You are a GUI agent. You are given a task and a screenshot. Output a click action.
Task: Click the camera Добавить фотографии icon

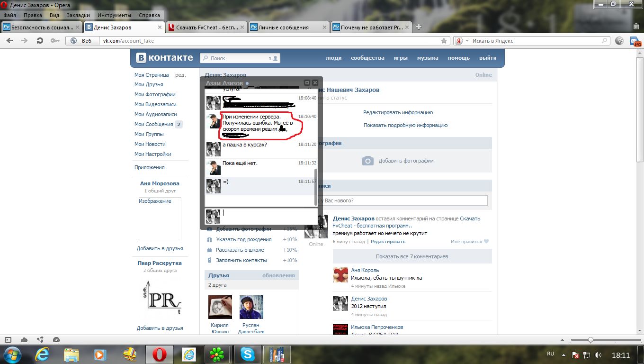tap(368, 161)
